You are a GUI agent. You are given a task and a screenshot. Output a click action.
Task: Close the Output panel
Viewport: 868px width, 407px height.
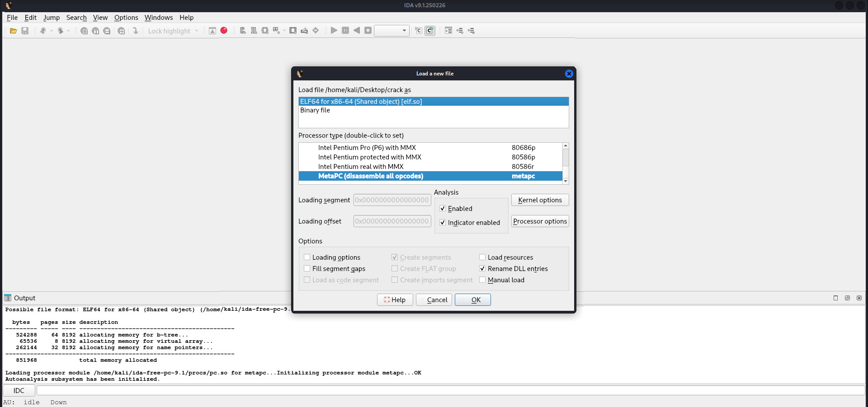(x=859, y=298)
